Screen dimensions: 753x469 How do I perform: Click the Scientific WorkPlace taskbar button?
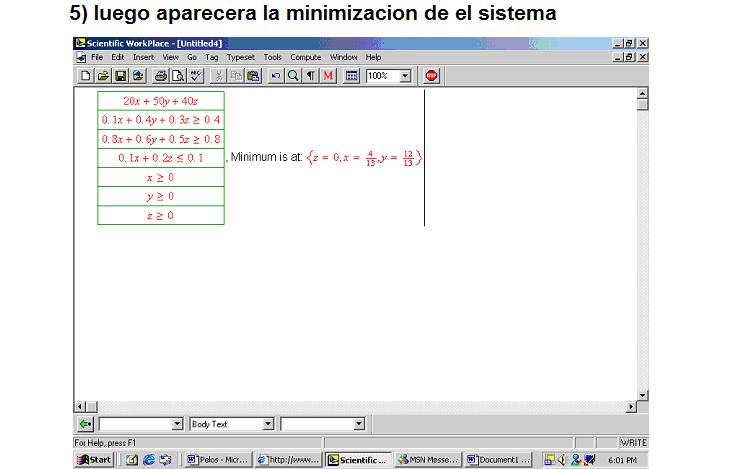(358, 460)
